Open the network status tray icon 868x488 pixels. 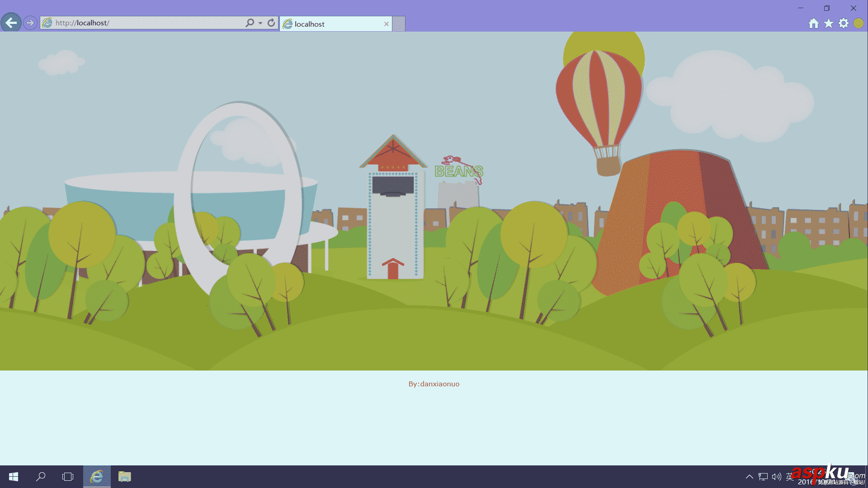coord(763,477)
